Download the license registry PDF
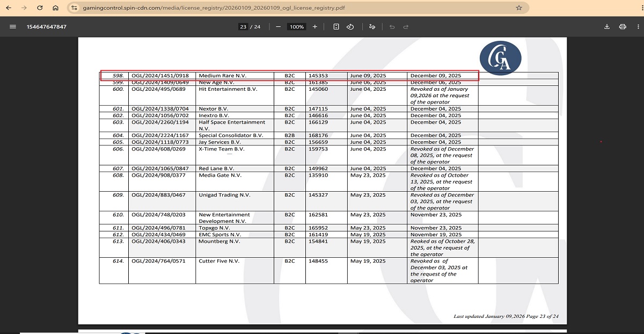The height and width of the screenshot is (334, 644). pos(607,27)
